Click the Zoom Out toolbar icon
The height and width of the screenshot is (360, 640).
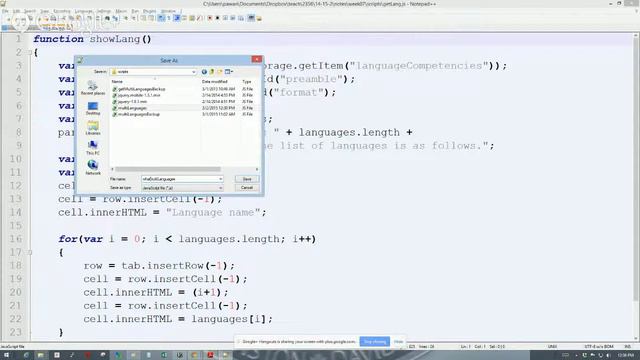tap(133, 18)
